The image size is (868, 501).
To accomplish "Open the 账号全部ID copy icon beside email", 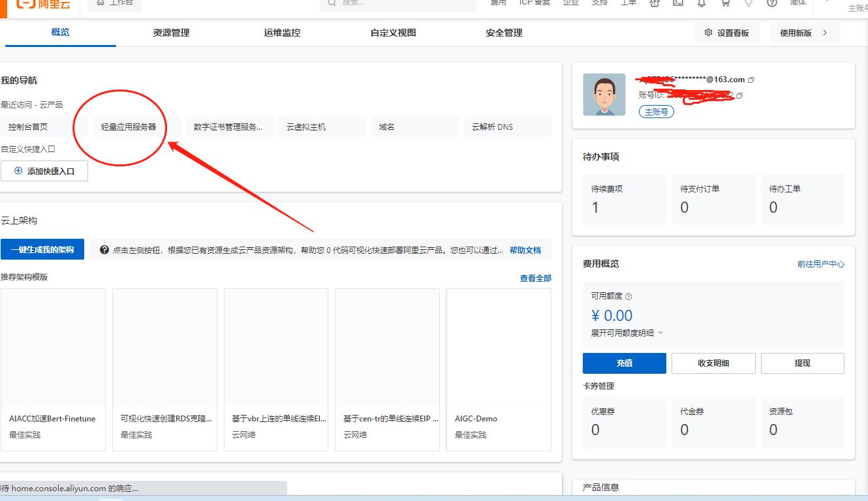I will click(751, 79).
